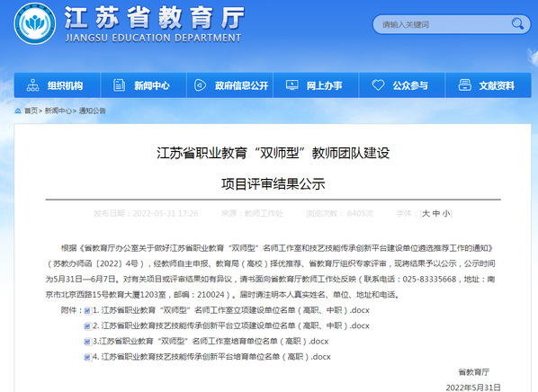Click the 政府信息公开 play-circle icon

(x=200, y=85)
